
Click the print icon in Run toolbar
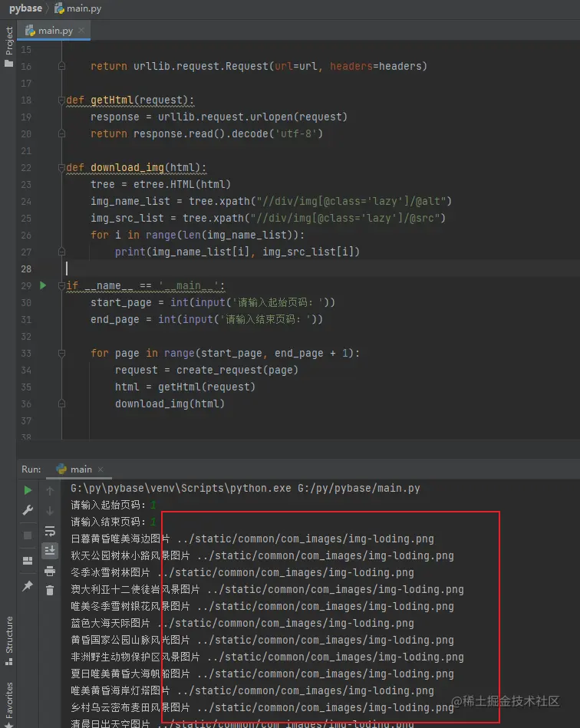pyautogui.click(x=50, y=571)
